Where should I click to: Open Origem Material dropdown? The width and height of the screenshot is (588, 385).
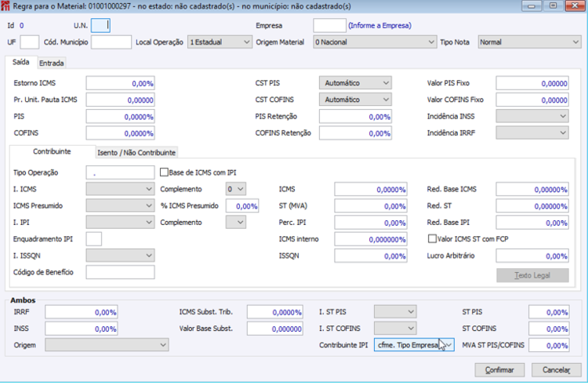click(375, 42)
